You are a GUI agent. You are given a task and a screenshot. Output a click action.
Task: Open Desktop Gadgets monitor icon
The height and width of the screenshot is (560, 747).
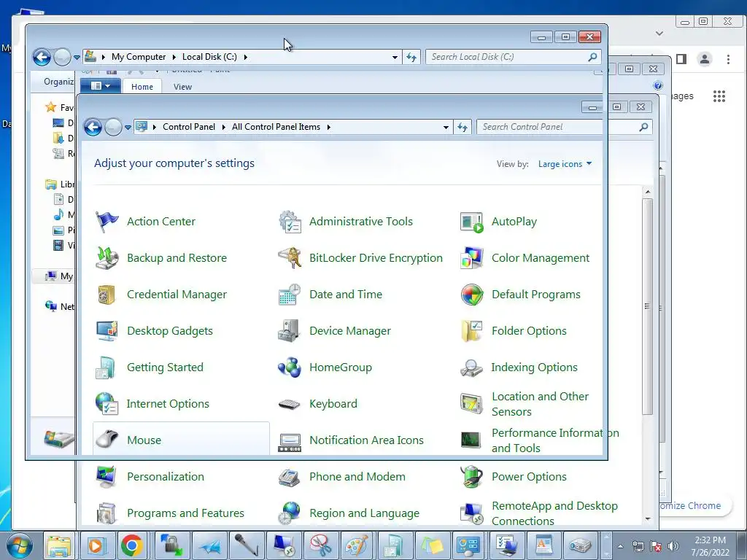(x=107, y=331)
